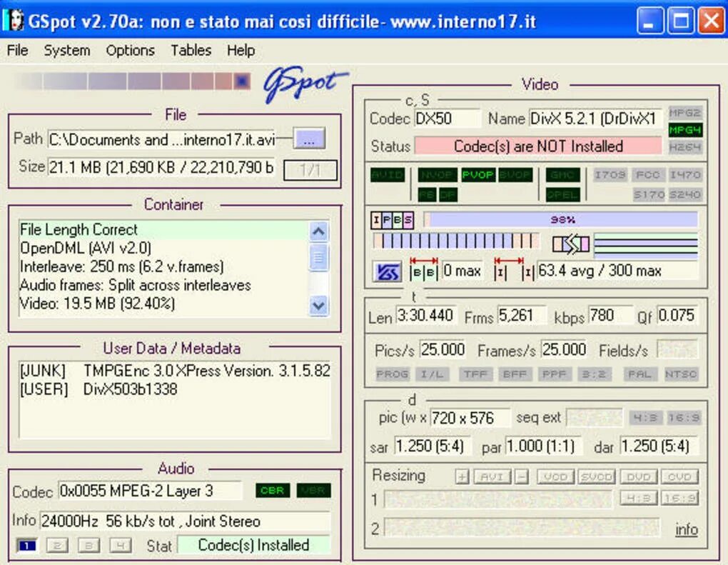Viewport: 728px width, 565px height.
Task: Click the Resizing plus button
Action: coord(462,476)
